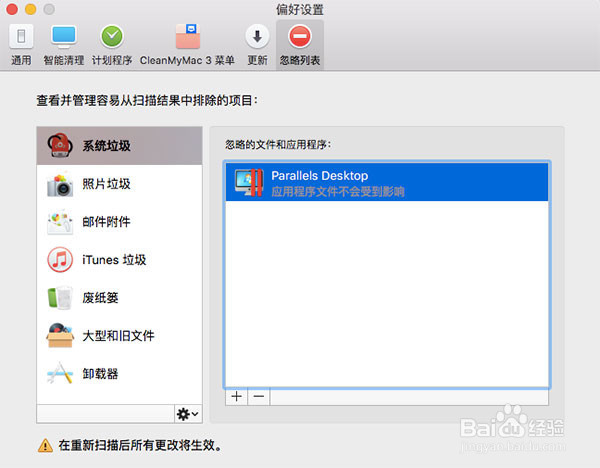Screen dimensions: 600x468
Task: Open the 更新 download arrow icon
Action: pos(257,36)
